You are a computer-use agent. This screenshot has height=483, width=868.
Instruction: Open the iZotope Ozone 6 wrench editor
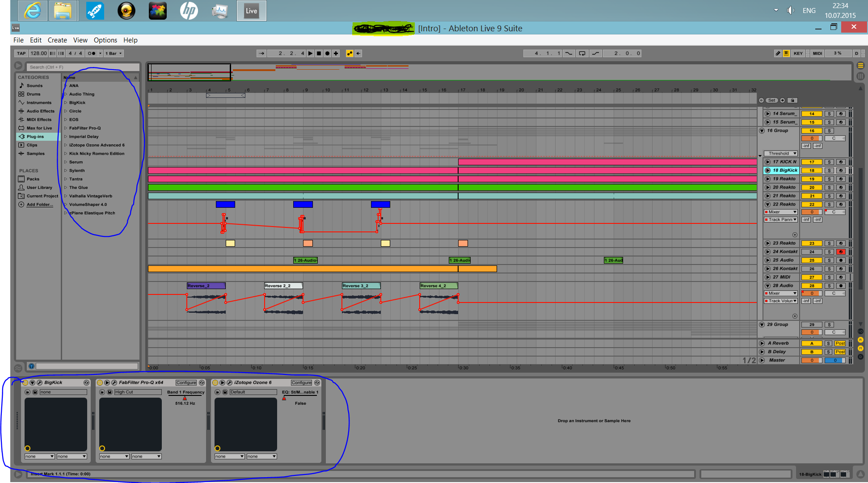[x=229, y=382]
